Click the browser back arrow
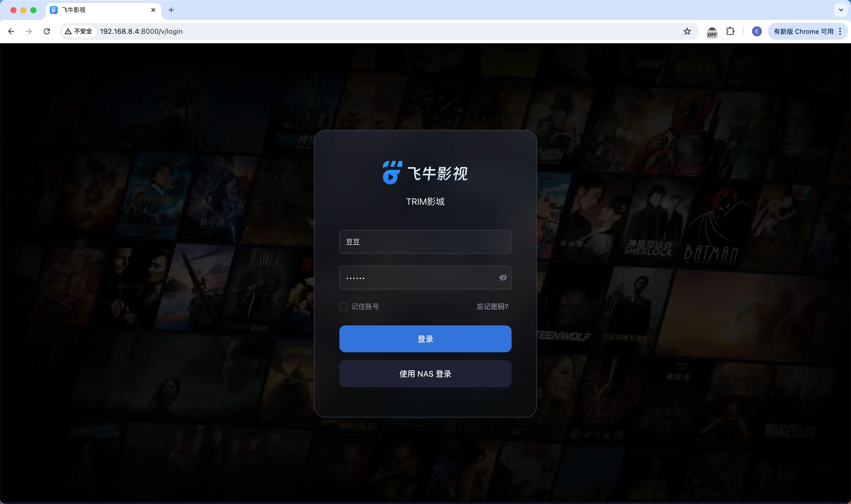The height and width of the screenshot is (504, 851). [11, 31]
